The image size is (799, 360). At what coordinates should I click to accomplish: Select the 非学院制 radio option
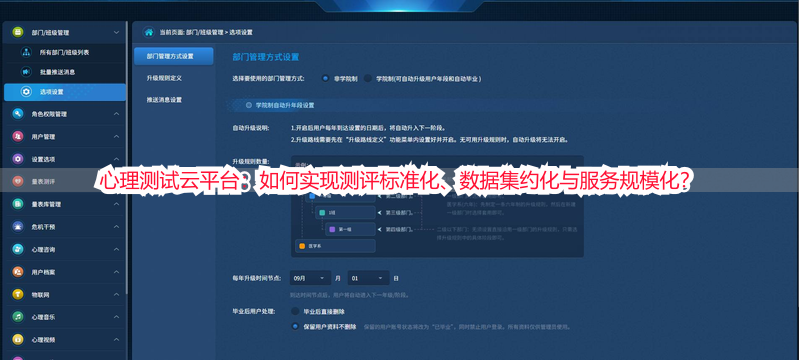pos(325,79)
